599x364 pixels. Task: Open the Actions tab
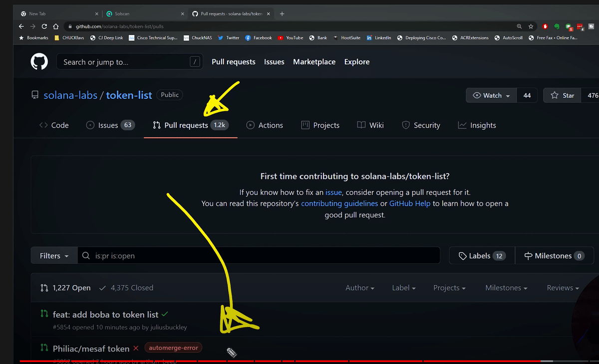[x=265, y=125]
